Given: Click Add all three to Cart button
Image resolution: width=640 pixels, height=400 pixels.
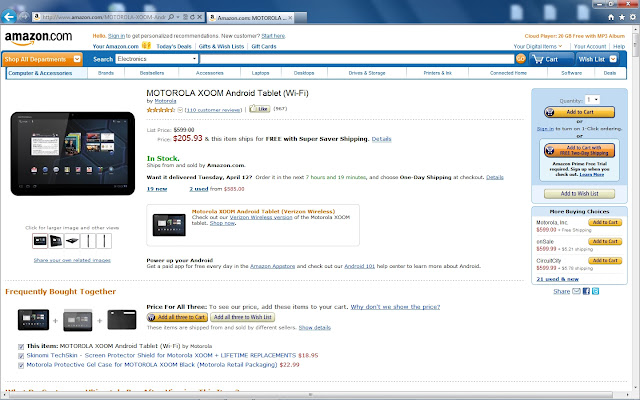Looking at the screenshot, I should click(177, 317).
